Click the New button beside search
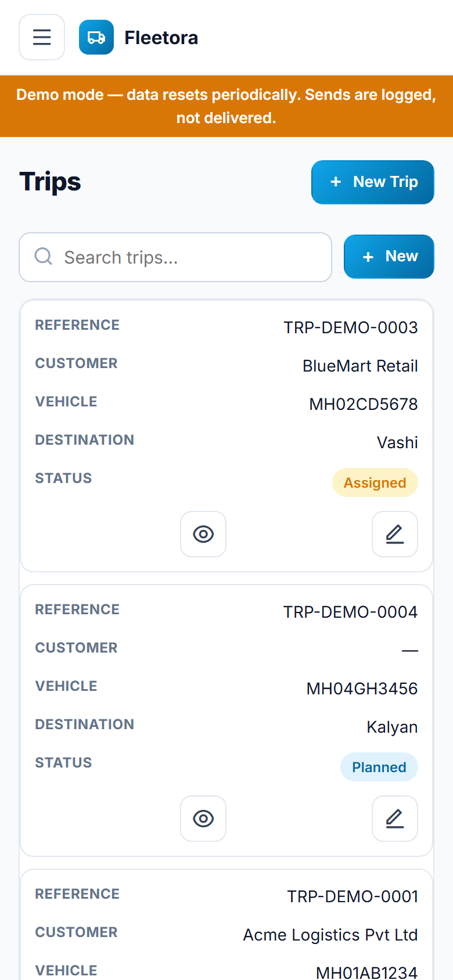The width and height of the screenshot is (453, 980). [x=389, y=257]
